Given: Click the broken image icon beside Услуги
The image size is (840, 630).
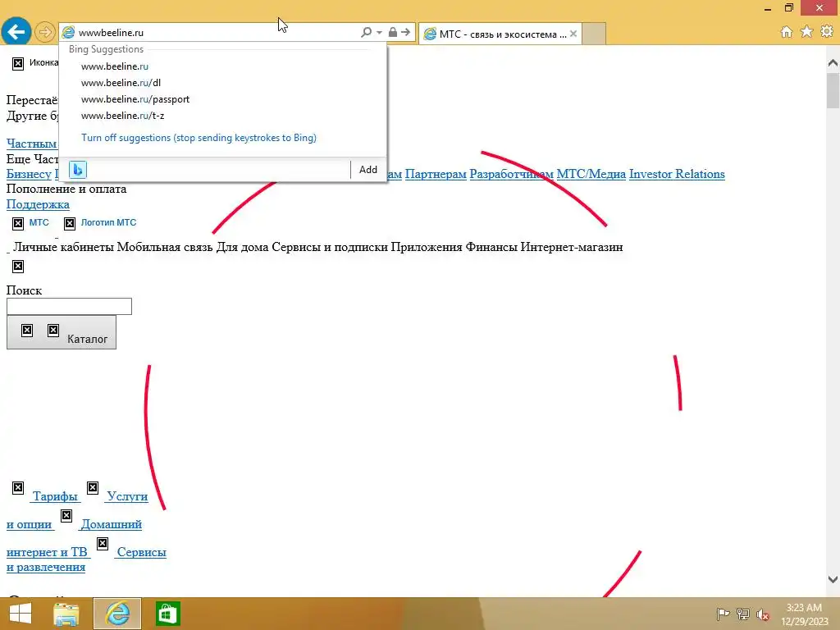Looking at the screenshot, I should 93,488.
